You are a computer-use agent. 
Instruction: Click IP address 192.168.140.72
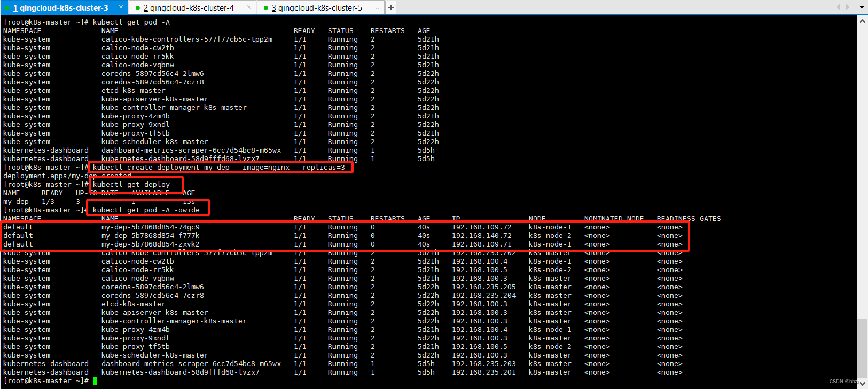[x=482, y=235]
